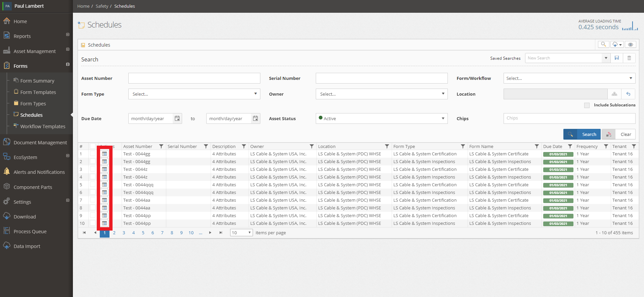
Task: Jump to page 5 of results
Action: point(143,233)
